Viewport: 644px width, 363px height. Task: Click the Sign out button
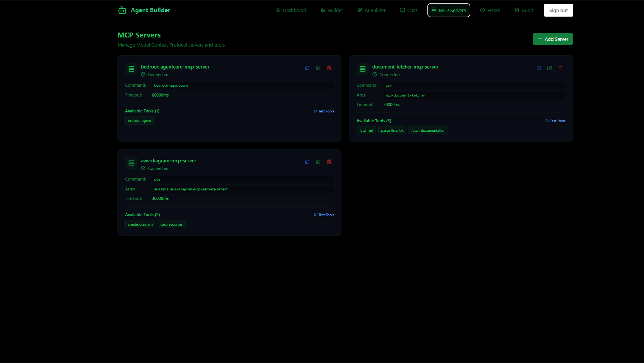point(558,10)
